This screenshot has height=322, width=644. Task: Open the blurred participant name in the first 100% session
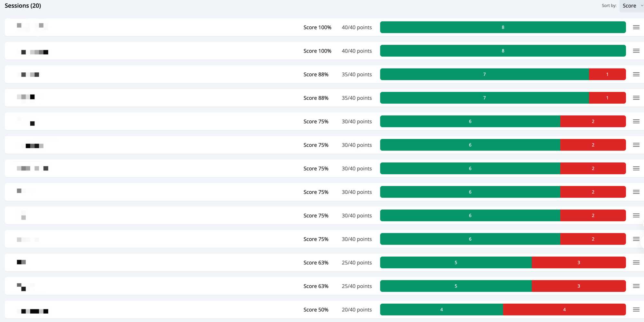(32, 26)
